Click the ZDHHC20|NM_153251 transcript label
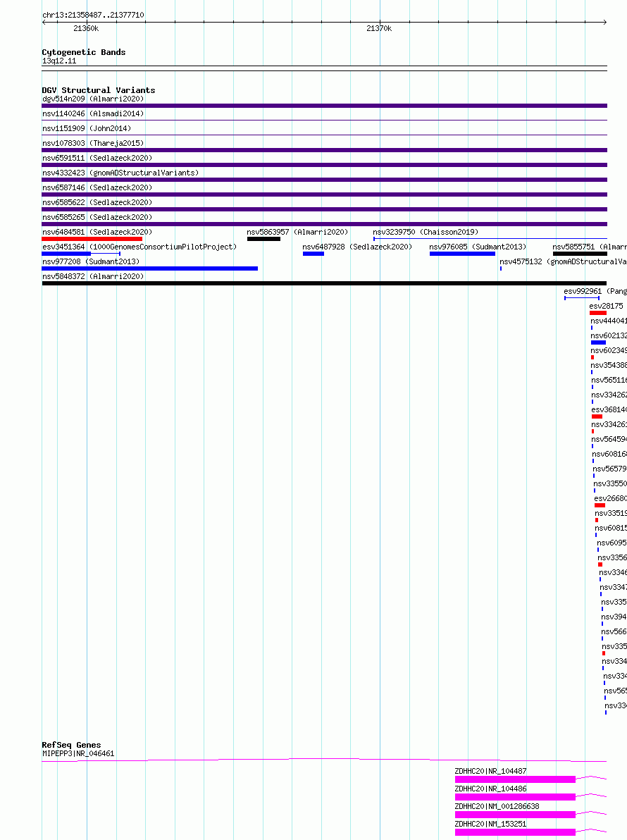Image resolution: width=627 pixels, height=840 pixels. (490, 824)
